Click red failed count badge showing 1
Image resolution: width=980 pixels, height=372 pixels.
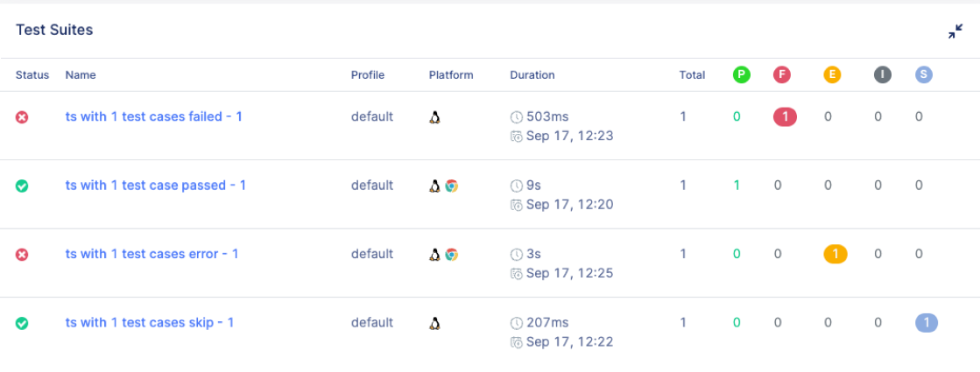coord(784,116)
